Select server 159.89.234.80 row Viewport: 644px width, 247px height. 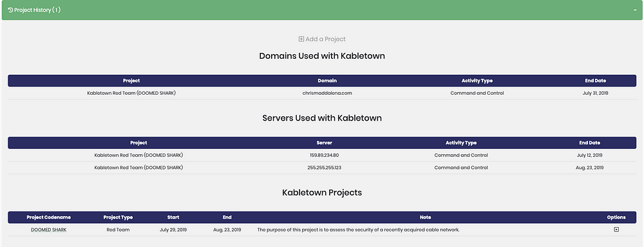pos(322,155)
